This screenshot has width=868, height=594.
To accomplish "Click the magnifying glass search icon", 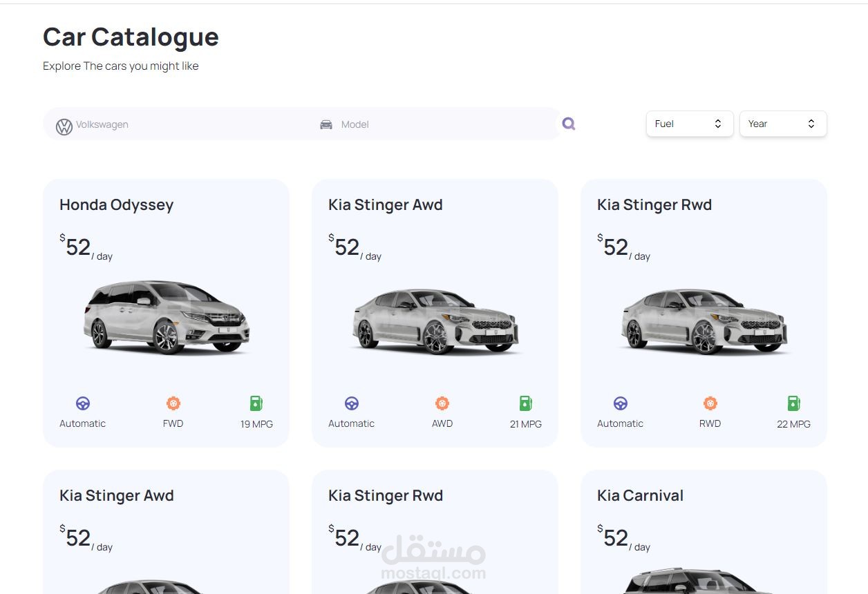I will point(569,124).
